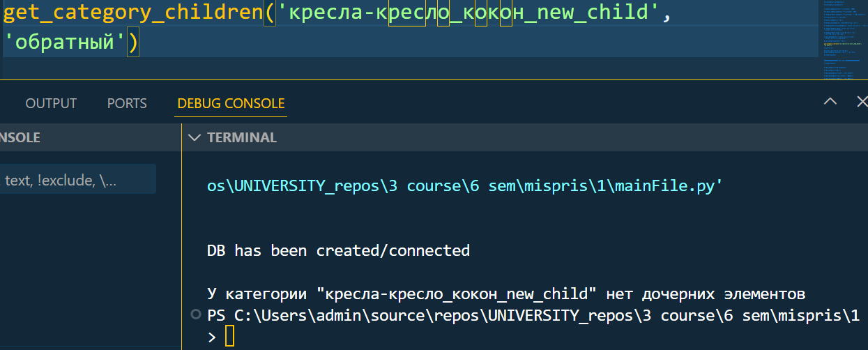Click the TERMINAL section header label
868x350 pixels.
242,137
